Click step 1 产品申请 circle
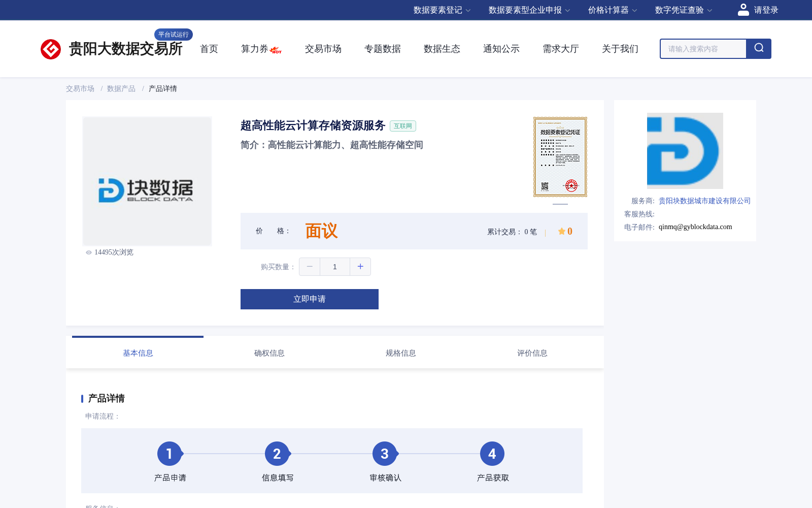The width and height of the screenshot is (812, 508). 170,454
